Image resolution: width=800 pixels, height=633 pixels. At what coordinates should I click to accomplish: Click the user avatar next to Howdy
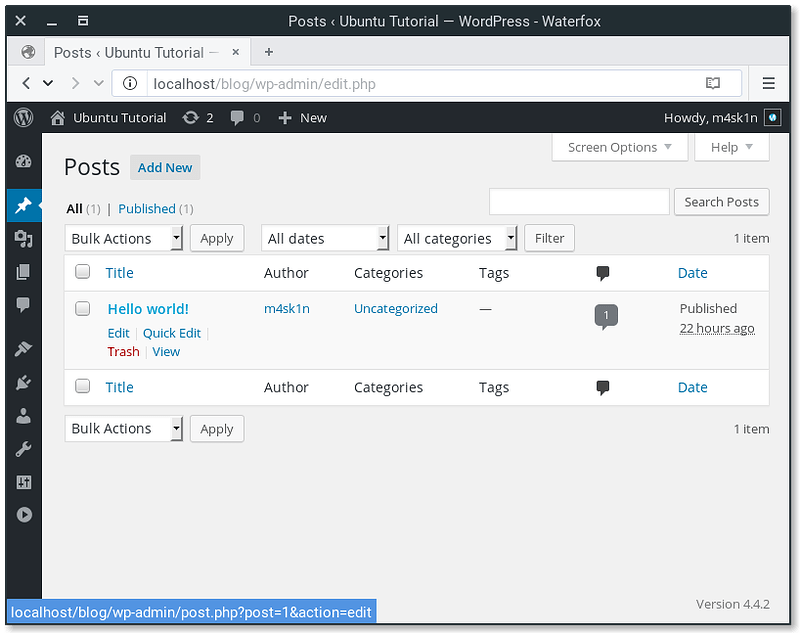click(x=772, y=118)
